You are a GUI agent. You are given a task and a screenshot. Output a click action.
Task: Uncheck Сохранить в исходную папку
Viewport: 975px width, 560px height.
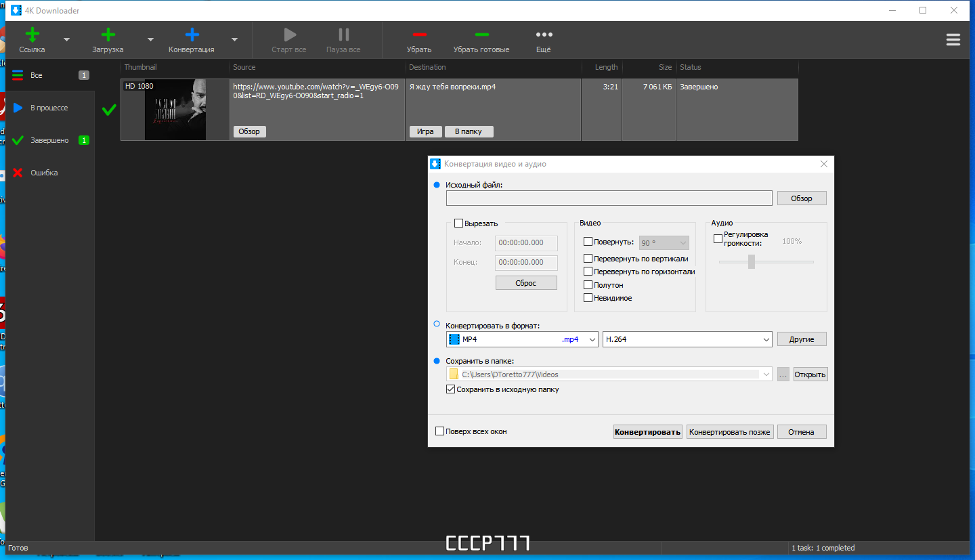point(450,389)
